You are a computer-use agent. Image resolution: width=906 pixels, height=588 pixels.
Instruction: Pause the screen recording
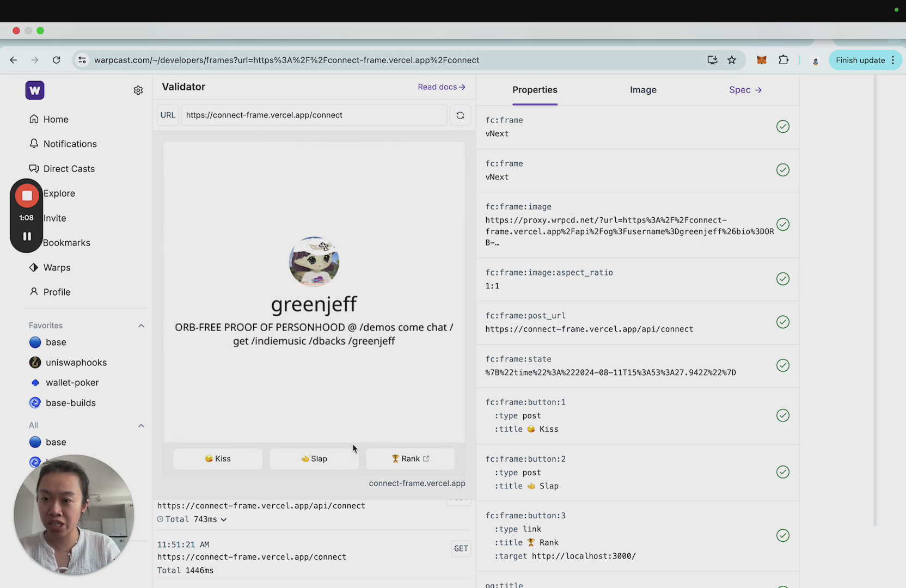click(x=27, y=236)
